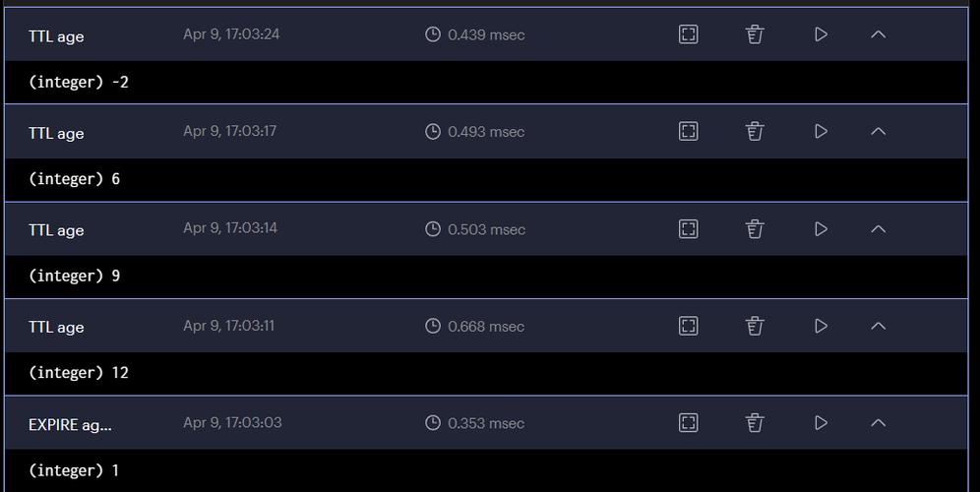
Task: Collapse the TTL age result showing 12
Action: click(879, 326)
